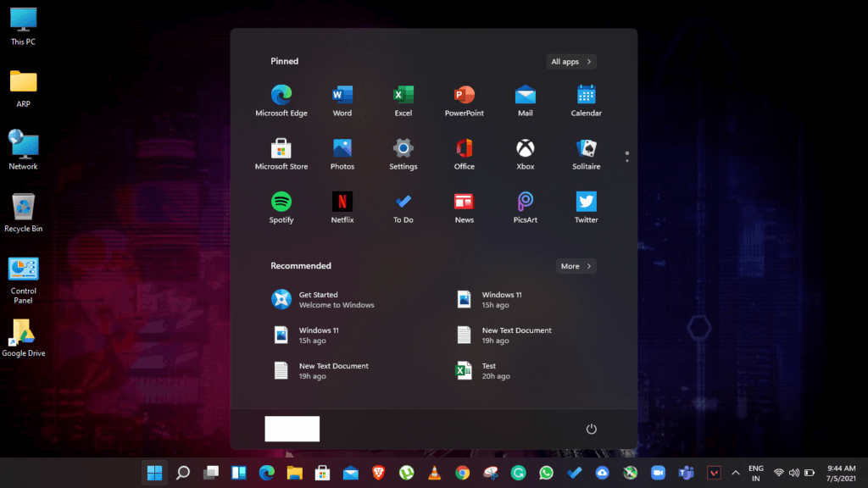Click the user account profile area
Screen dimensions: 868x488
coord(292,429)
